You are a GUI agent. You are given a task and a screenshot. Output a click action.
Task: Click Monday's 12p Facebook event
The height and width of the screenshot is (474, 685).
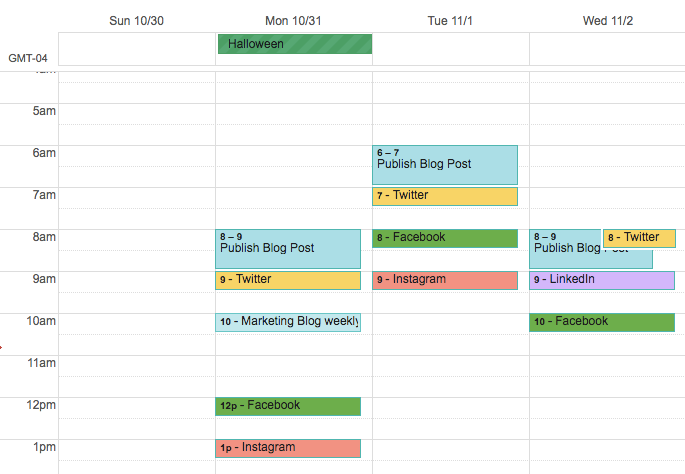288,406
